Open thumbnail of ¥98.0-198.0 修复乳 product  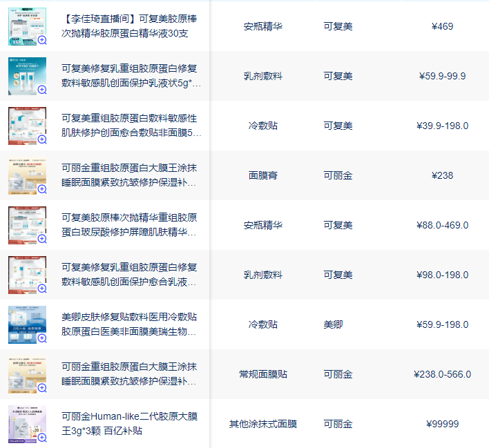[27, 275]
